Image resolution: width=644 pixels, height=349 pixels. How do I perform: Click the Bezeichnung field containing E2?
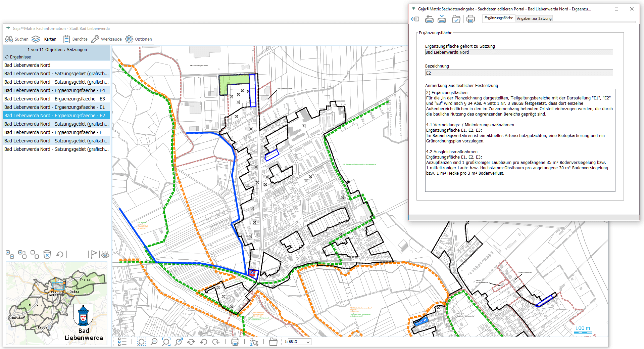(x=518, y=73)
